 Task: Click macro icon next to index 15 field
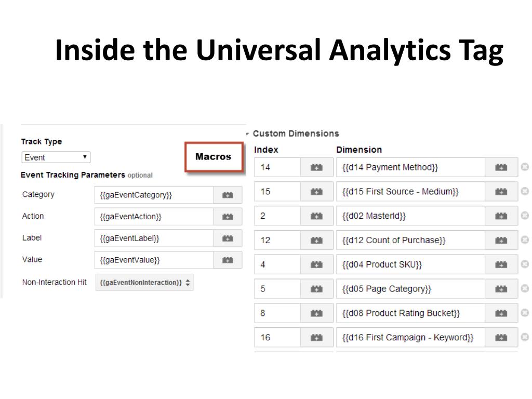click(x=316, y=192)
